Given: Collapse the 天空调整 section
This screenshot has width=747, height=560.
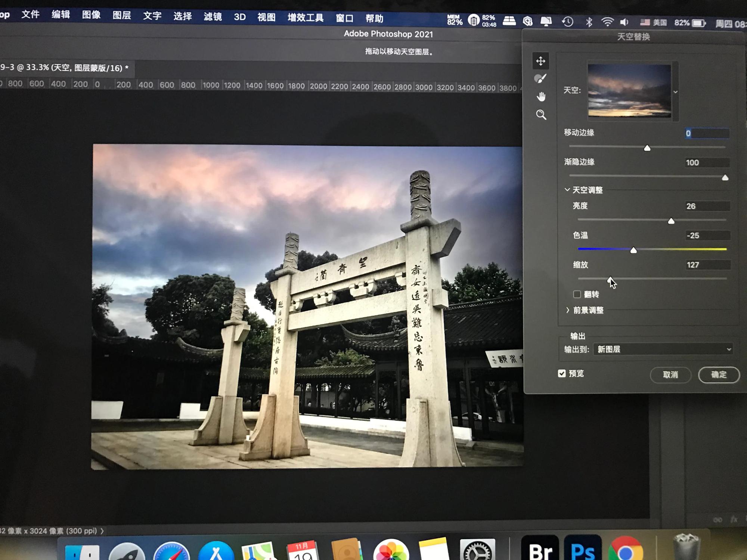Looking at the screenshot, I should coord(567,190).
